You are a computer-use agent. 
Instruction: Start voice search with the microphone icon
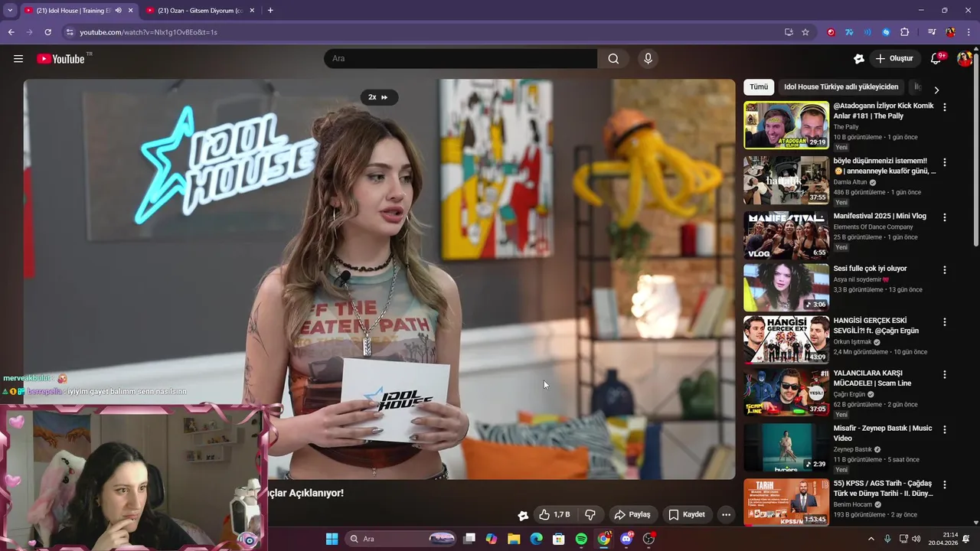[648, 59]
